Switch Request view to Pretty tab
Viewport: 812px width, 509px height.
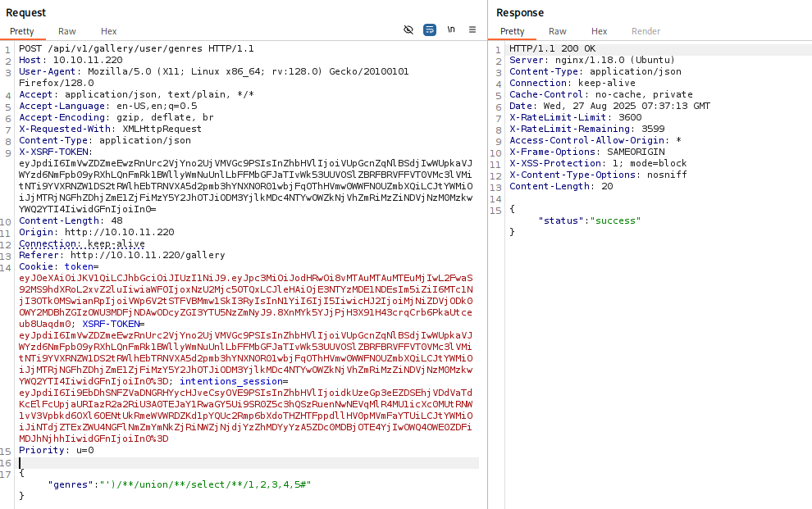tap(22, 31)
